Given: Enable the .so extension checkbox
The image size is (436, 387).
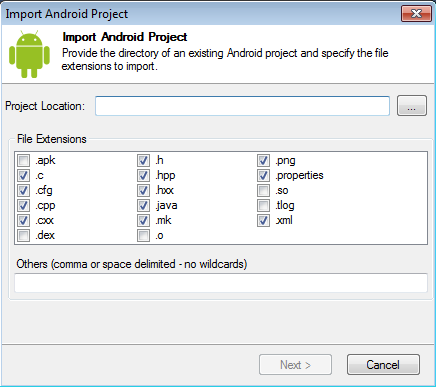Looking at the screenshot, I should [x=264, y=191].
